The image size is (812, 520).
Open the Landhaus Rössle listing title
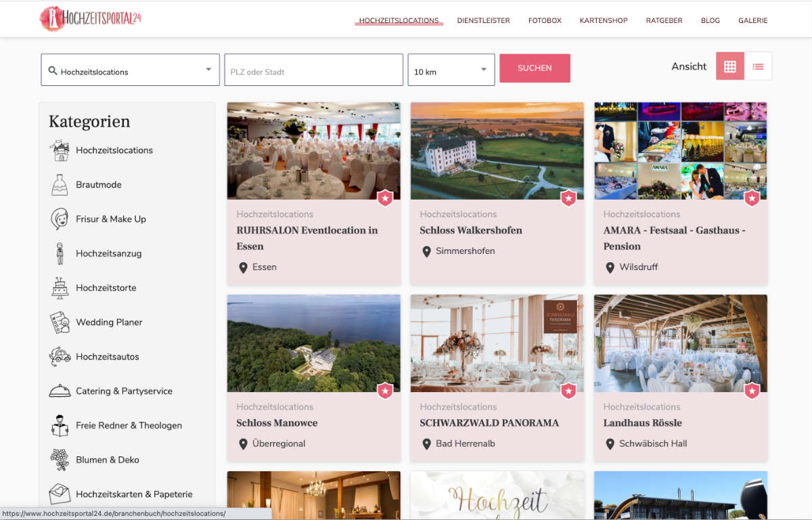click(642, 423)
